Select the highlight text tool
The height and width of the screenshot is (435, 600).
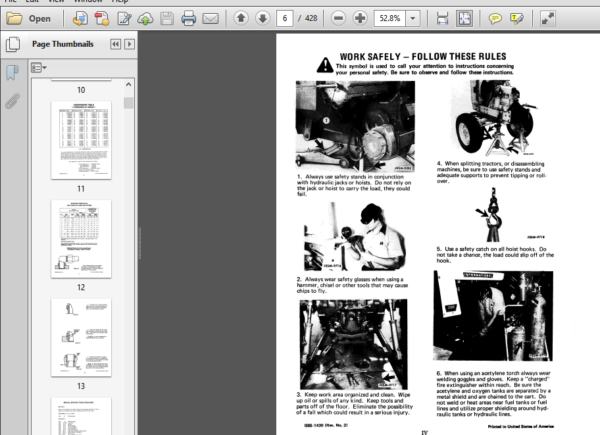pyautogui.click(x=517, y=18)
